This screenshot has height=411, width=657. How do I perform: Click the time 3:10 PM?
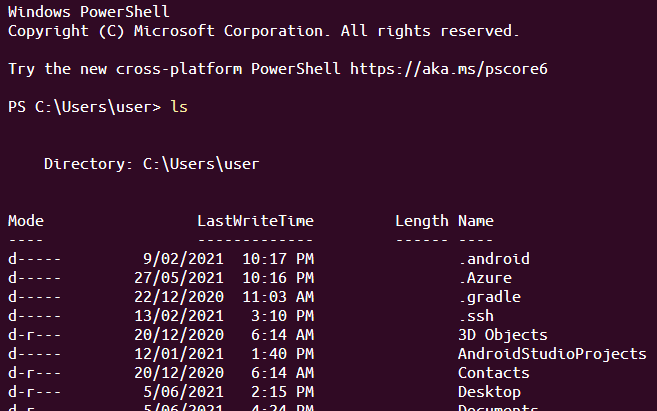[283, 316]
